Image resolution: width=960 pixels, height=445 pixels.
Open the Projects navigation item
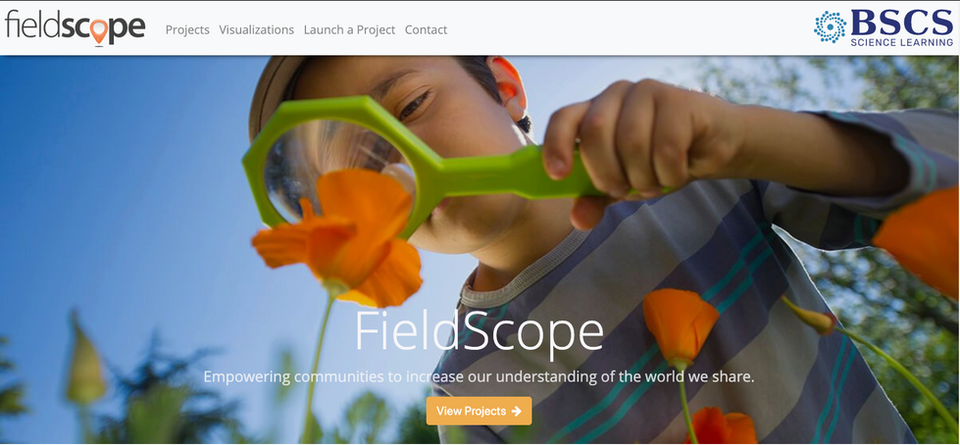pos(187,29)
